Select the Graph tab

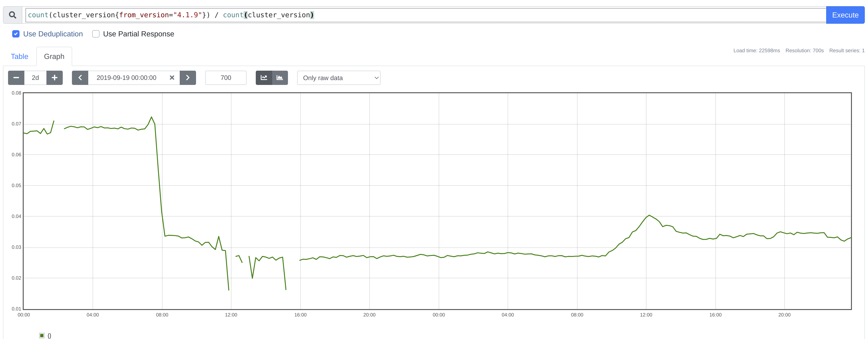54,56
